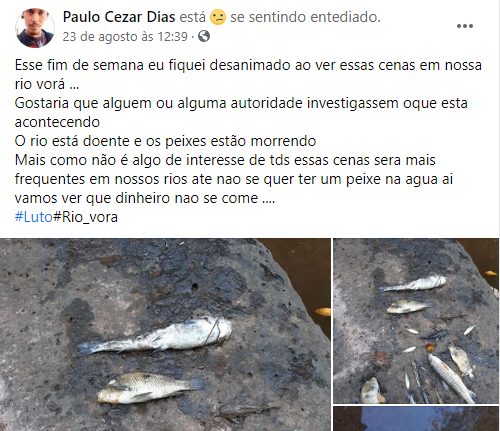Image resolution: width=500 pixels, height=431 pixels.
Task: Click the line 'O rio está doente'
Action: (165, 141)
